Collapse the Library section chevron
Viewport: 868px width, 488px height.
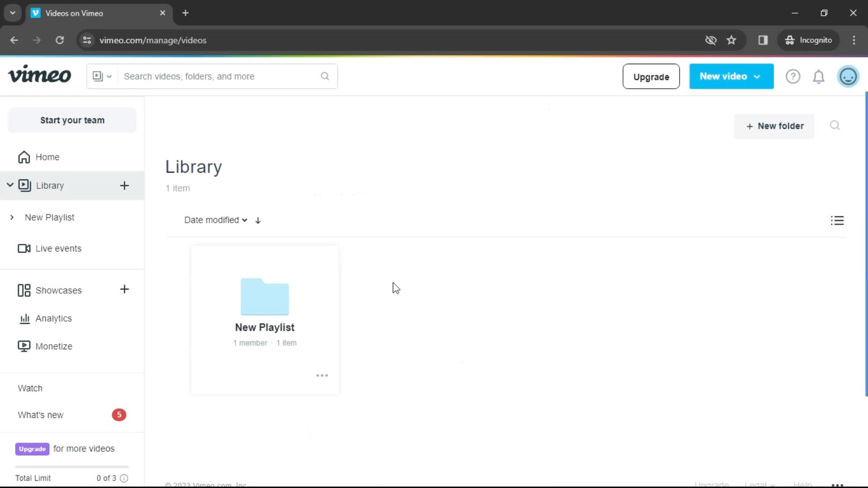click(10, 185)
